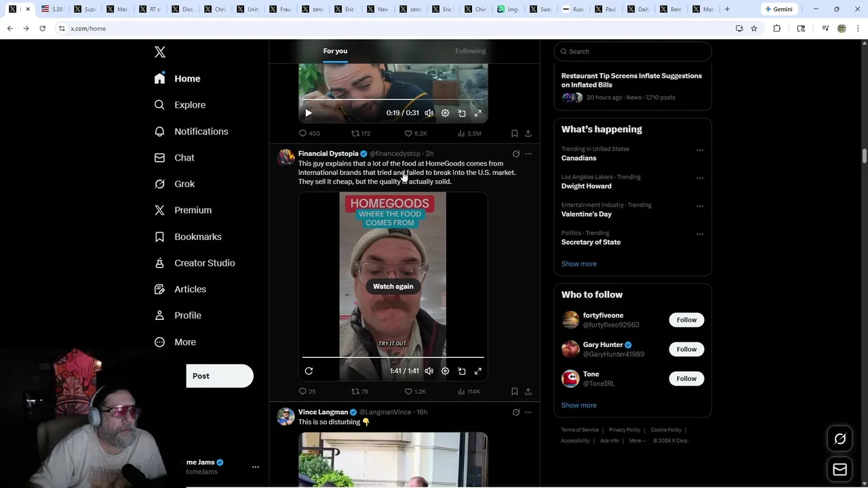Screen dimensions: 868x488
Task: Bookmark the Financial Dystopia post
Action: [x=515, y=391]
